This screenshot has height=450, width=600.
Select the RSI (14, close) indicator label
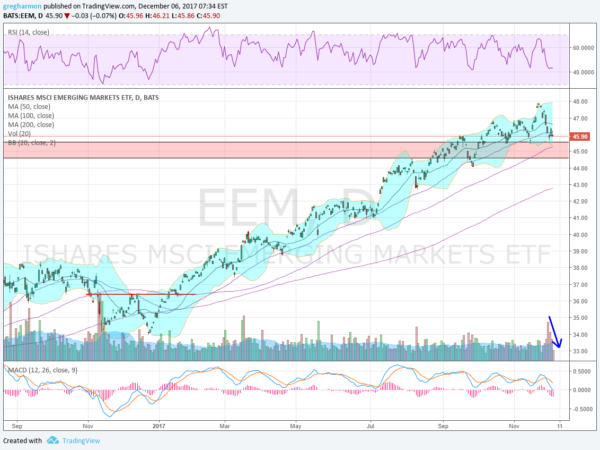point(29,33)
